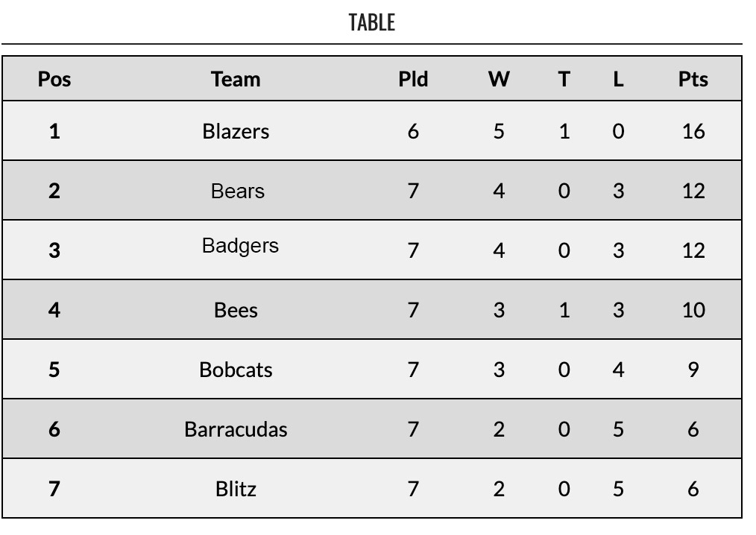756x535 pixels.
Task: Sort by the Pts column header
Action: click(693, 79)
